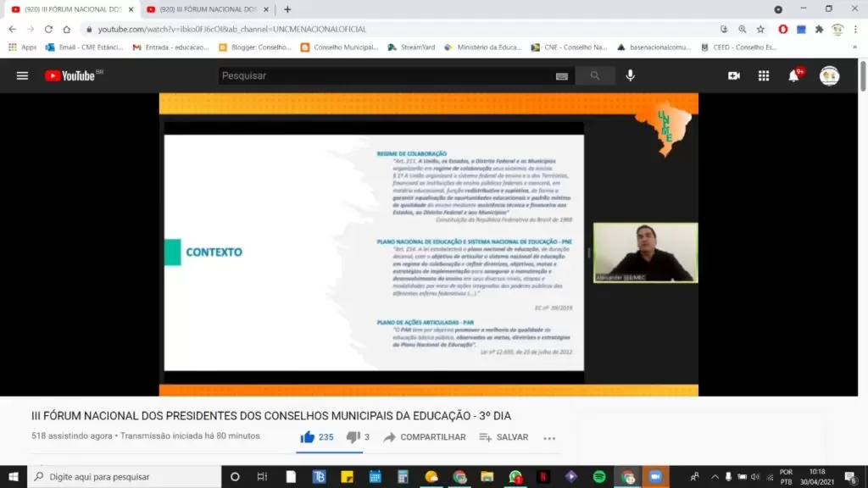The width and height of the screenshot is (868, 488).
Task: Click SALVAR to save the video
Action: 504,437
